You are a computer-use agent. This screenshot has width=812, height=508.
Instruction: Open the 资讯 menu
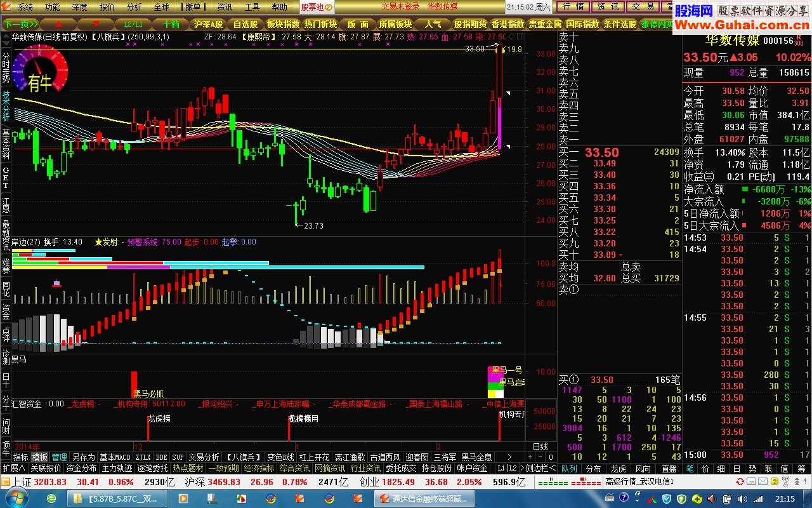225,7
